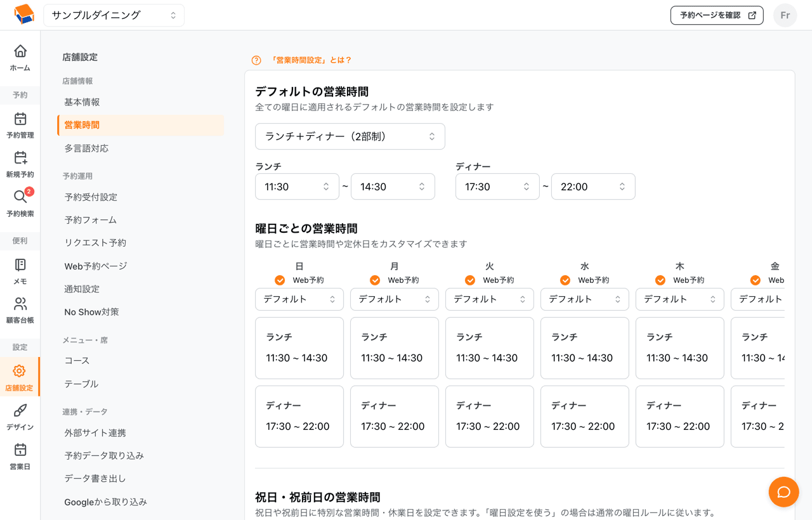Open 営業日 calendar icon
The height and width of the screenshot is (520, 812).
coord(20,450)
